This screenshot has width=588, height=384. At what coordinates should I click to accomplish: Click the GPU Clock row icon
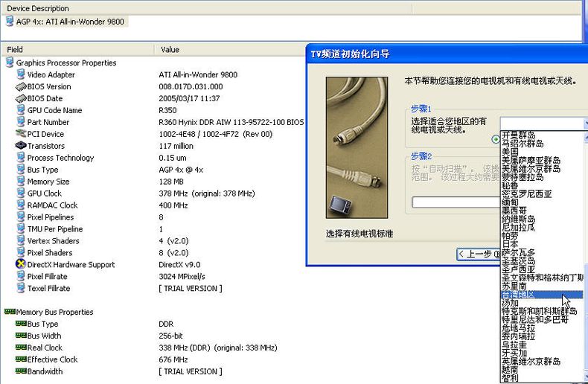21,193
